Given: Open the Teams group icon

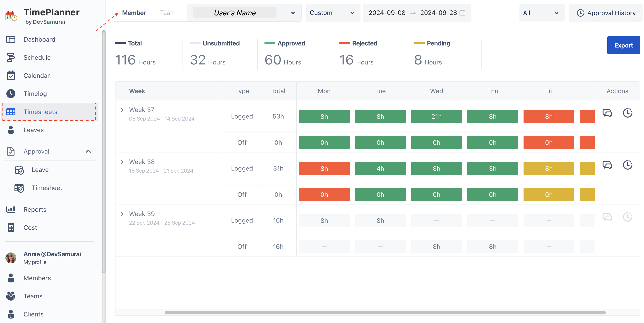Looking at the screenshot, I should tap(11, 296).
